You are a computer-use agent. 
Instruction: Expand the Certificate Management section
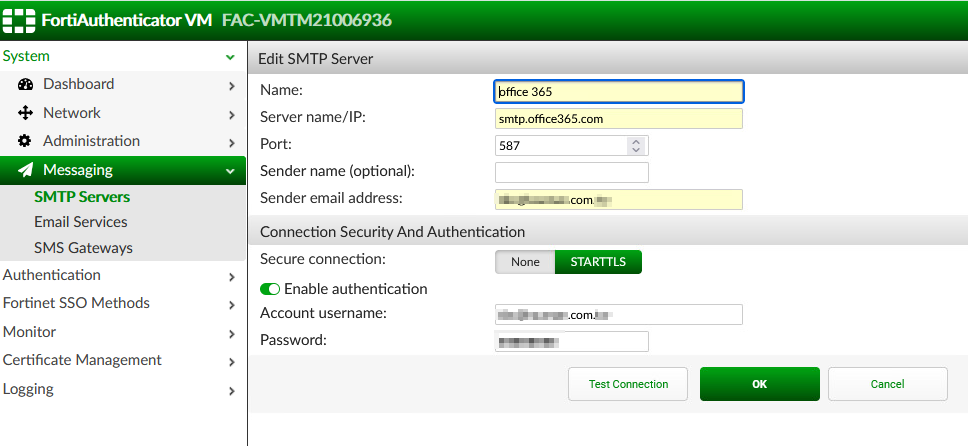click(x=231, y=361)
